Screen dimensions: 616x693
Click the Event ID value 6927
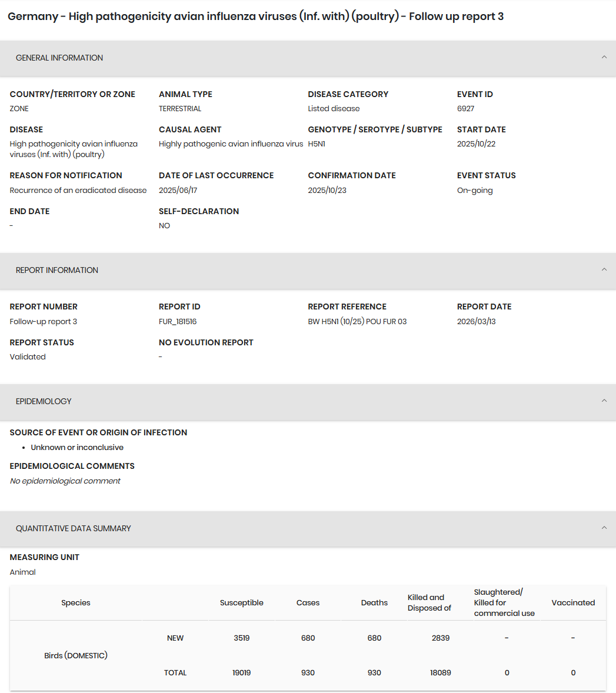coord(465,108)
